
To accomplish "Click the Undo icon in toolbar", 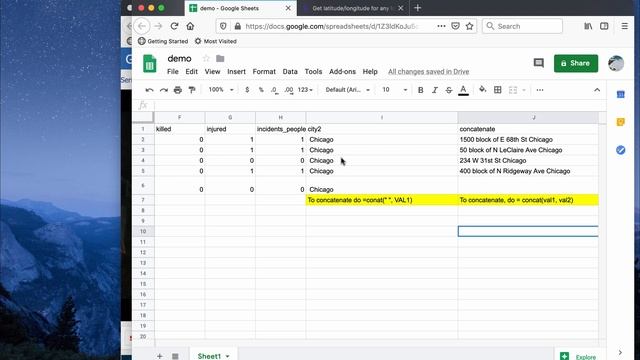I will pos(149,90).
